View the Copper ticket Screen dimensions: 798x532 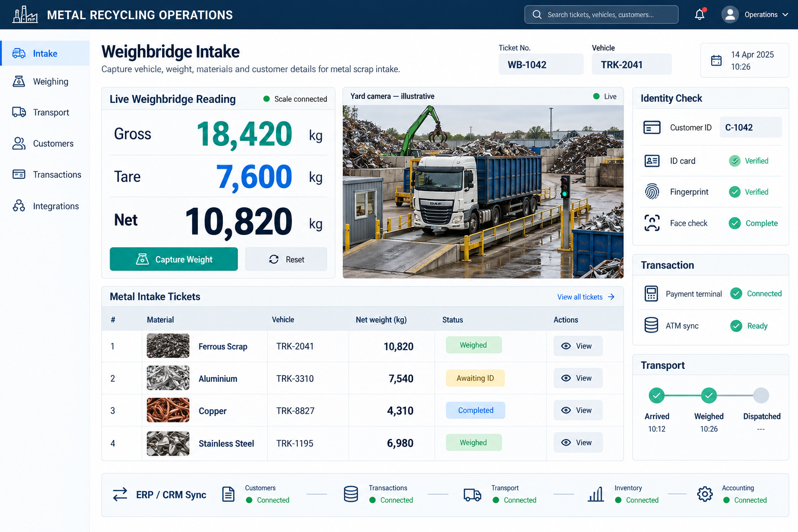pyautogui.click(x=578, y=410)
